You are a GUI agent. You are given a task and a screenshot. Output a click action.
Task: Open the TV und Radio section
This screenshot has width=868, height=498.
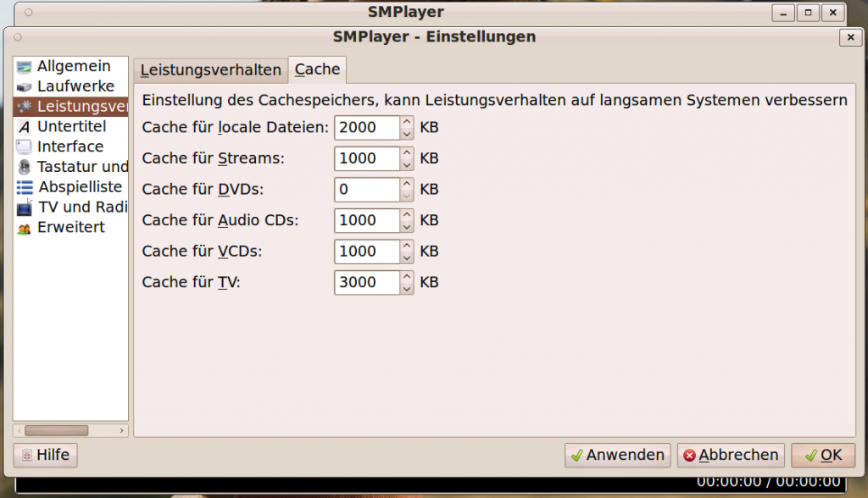[x=71, y=207]
